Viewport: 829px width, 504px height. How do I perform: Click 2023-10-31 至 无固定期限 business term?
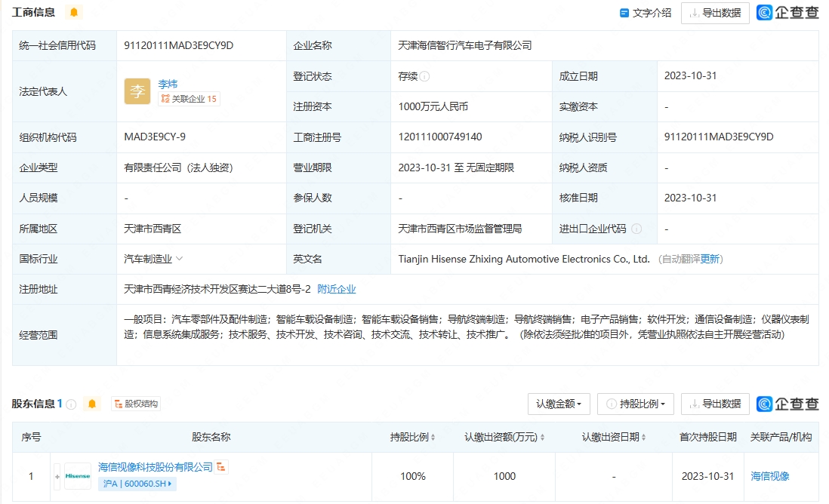tap(456, 167)
